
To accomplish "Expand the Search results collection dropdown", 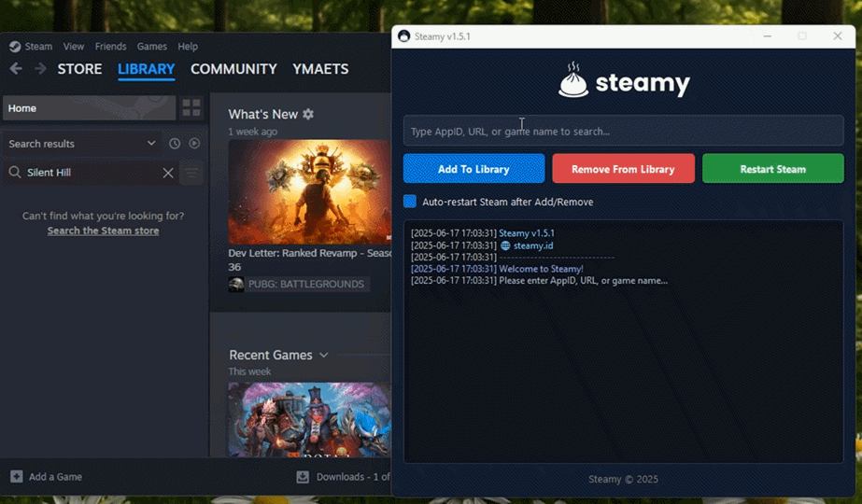I will coord(151,144).
